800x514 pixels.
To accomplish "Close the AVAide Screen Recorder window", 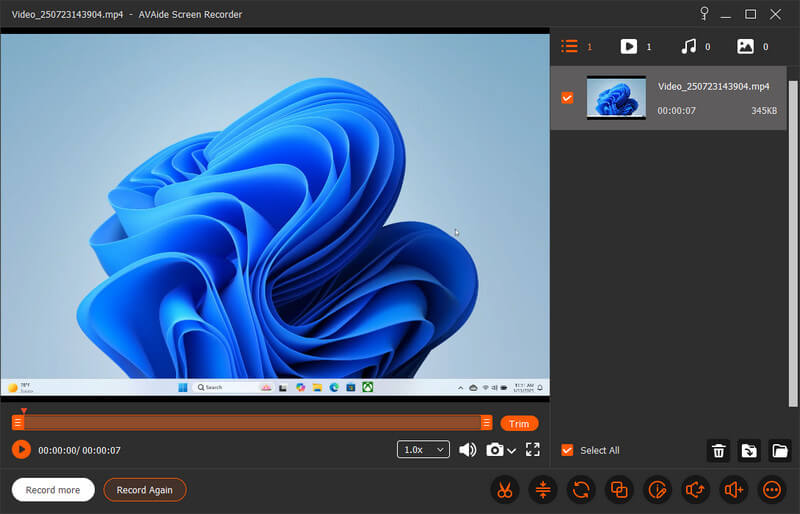I will (776, 14).
